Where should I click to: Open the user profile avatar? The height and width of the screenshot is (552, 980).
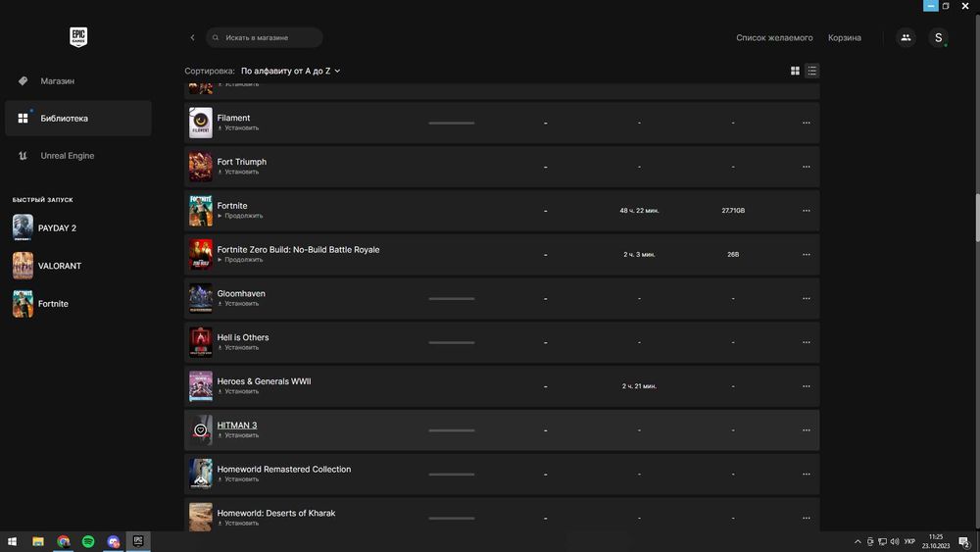tap(938, 38)
